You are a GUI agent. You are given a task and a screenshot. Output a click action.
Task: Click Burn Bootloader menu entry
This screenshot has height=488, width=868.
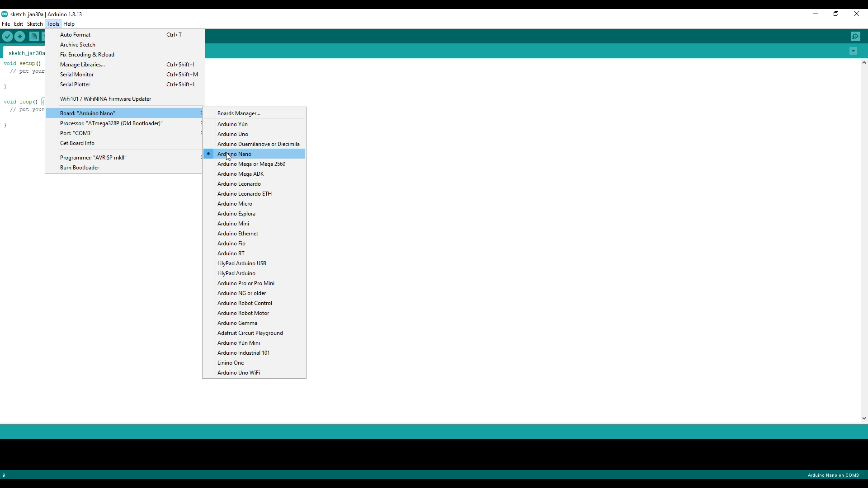point(80,168)
